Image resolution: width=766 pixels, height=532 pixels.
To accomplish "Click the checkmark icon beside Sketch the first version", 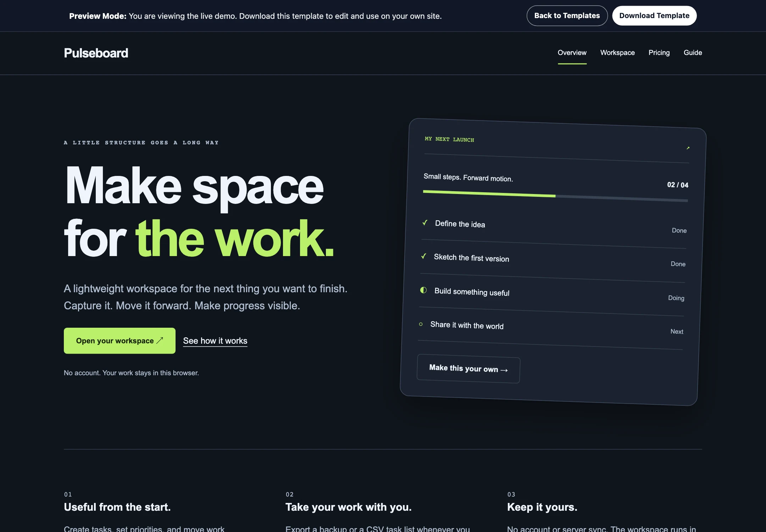I will coord(424,256).
